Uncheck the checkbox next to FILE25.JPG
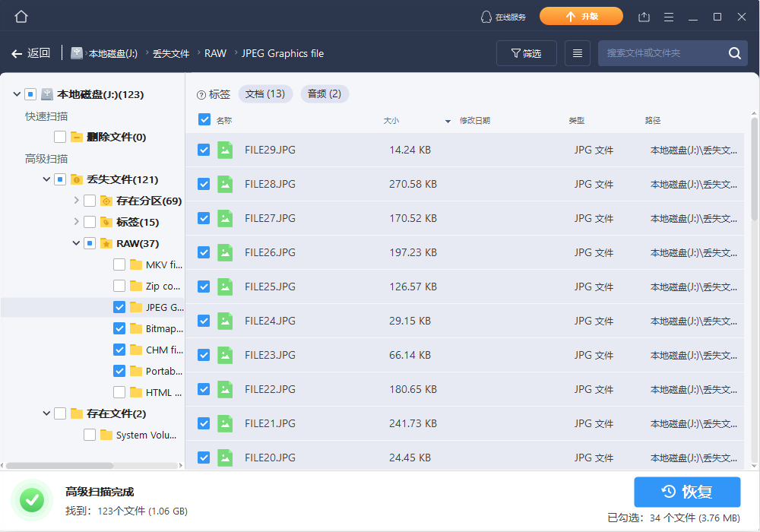 [204, 287]
